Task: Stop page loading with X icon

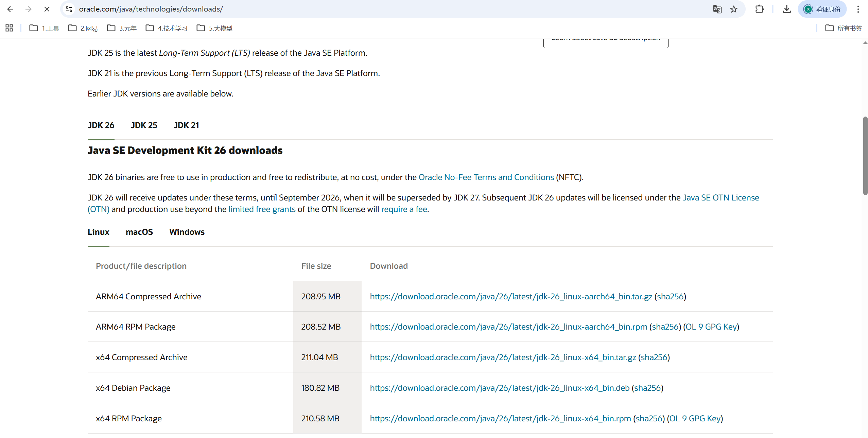Action: (47, 9)
